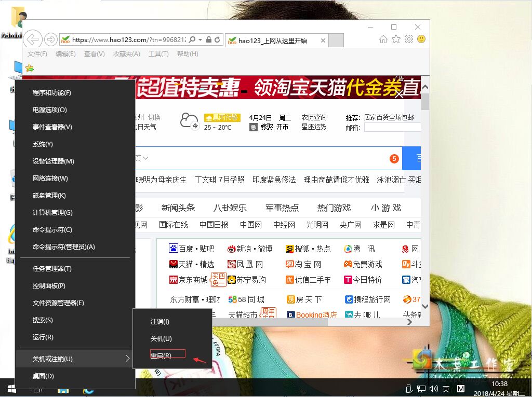
Task: Open 携程旅行网 link
Action: tap(368, 299)
